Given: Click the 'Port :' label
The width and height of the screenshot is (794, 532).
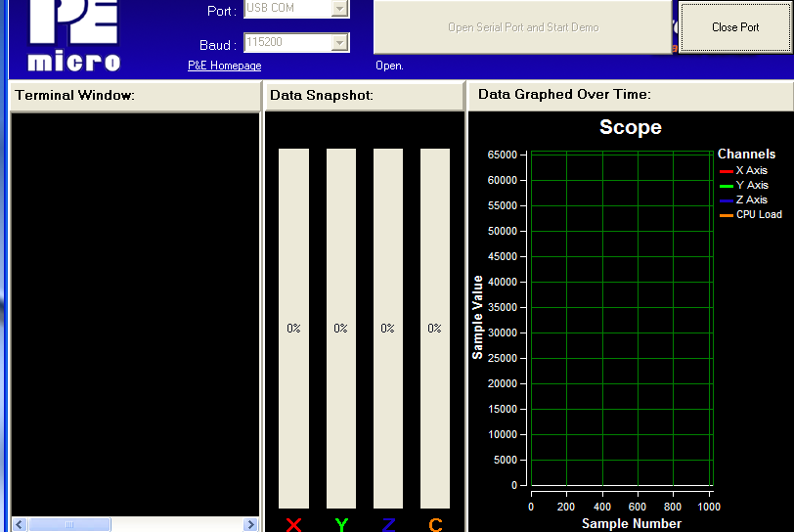Looking at the screenshot, I should tap(222, 11).
